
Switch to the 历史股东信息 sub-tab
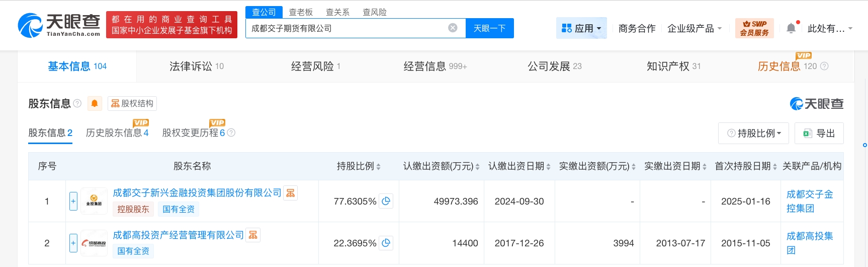[x=117, y=132]
